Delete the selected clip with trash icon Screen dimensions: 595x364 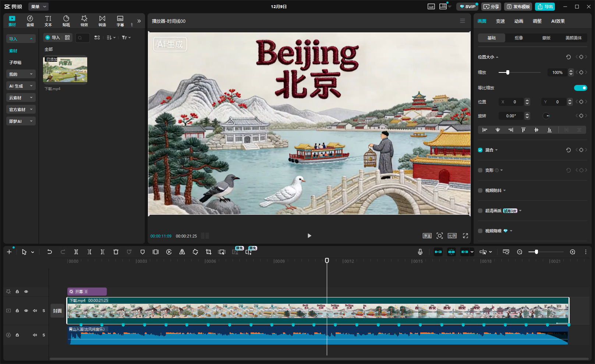point(116,252)
